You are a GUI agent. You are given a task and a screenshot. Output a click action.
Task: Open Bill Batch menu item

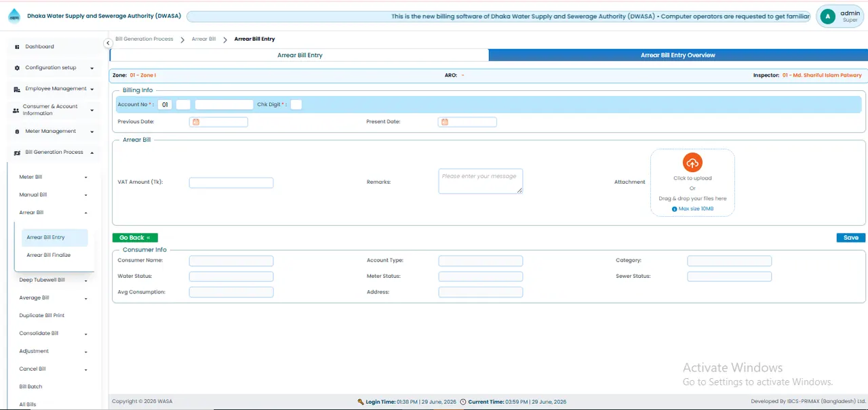point(31,387)
